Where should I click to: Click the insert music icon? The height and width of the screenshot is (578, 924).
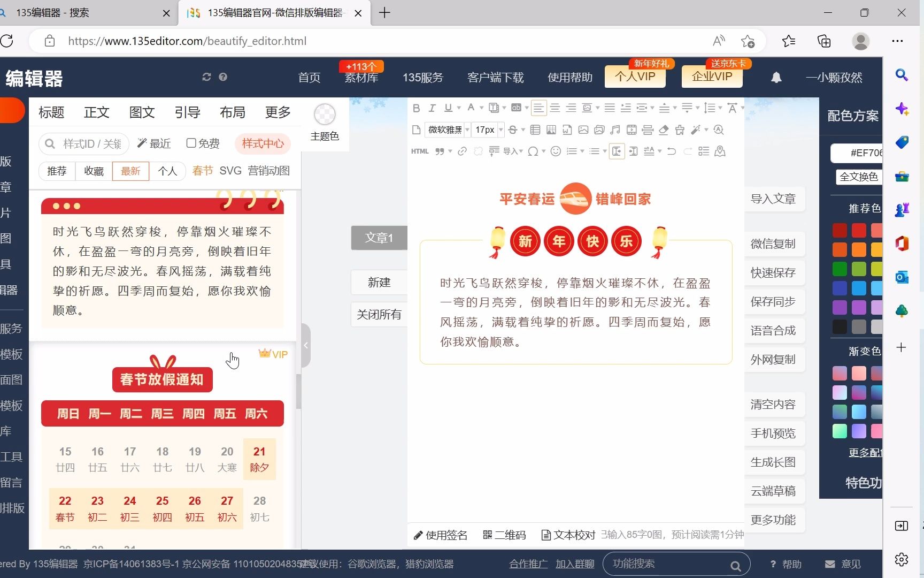[x=615, y=130]
